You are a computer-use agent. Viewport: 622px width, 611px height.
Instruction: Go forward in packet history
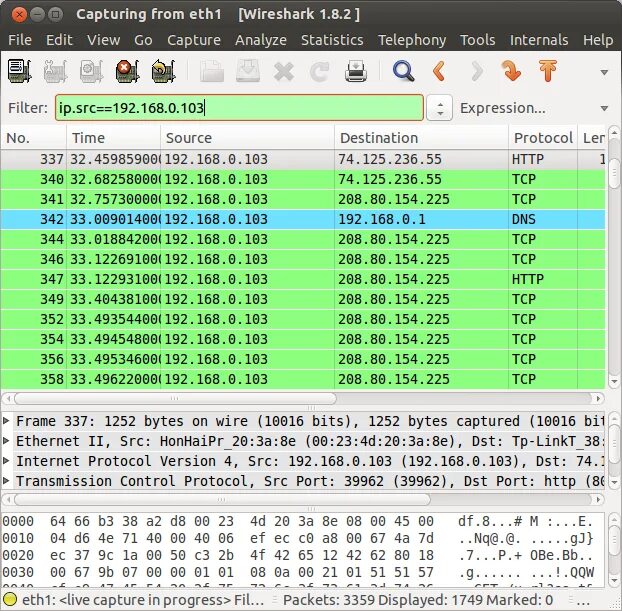pyautogui.click(x=476, y=71)
